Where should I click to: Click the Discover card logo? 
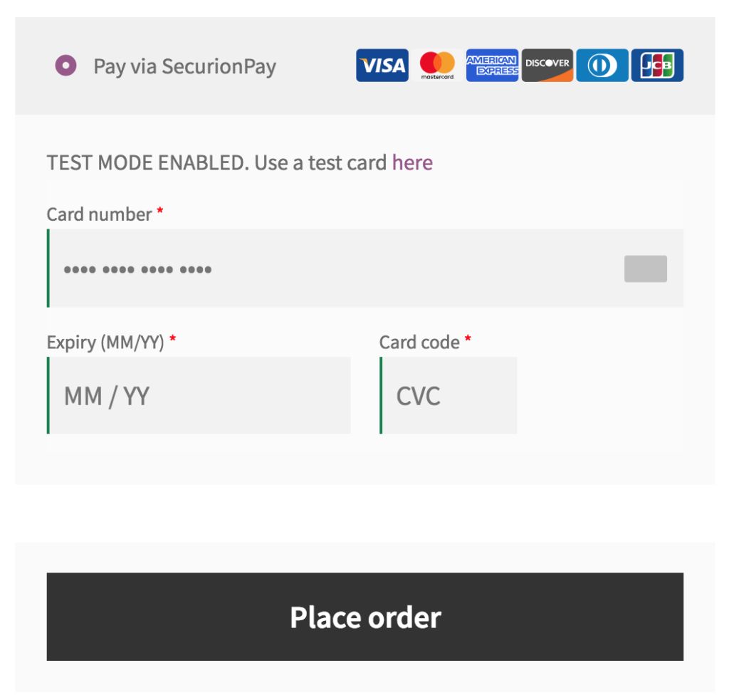[x=547, y=66]
